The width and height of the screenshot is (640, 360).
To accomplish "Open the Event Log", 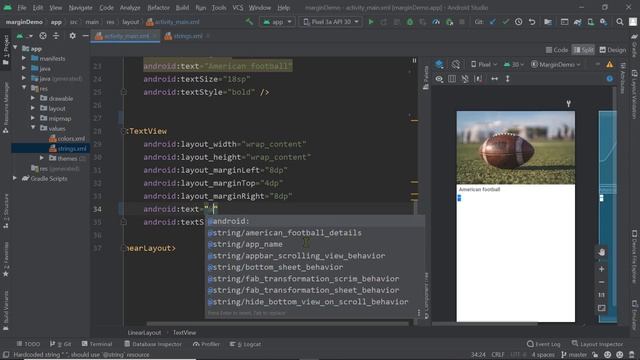I will 544,344.
